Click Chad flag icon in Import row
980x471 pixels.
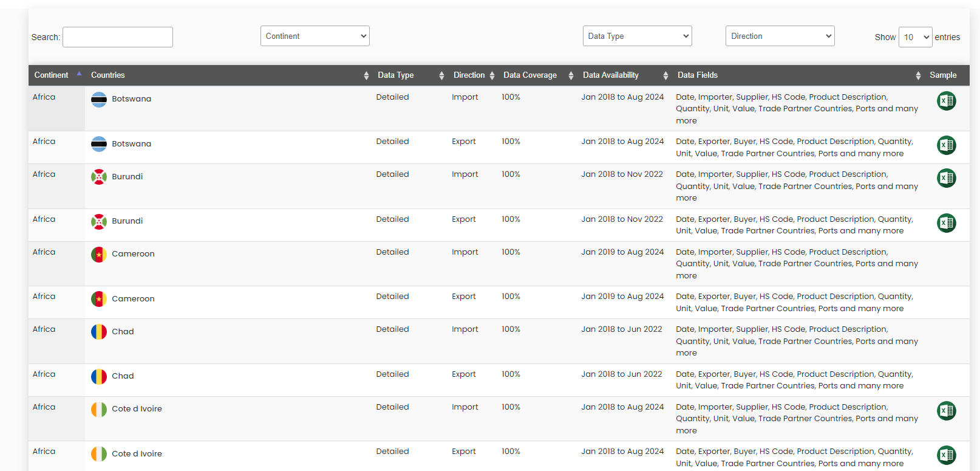tap(99, 332)
